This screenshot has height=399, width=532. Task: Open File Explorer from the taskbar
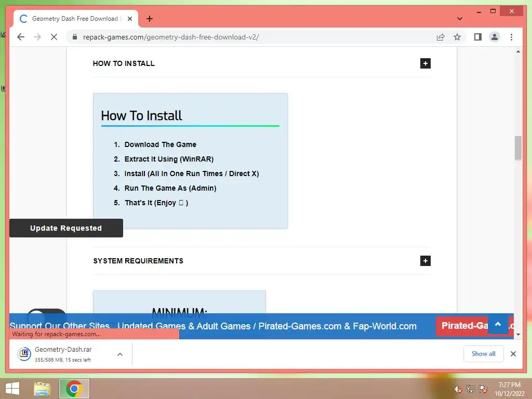(42, 389)
